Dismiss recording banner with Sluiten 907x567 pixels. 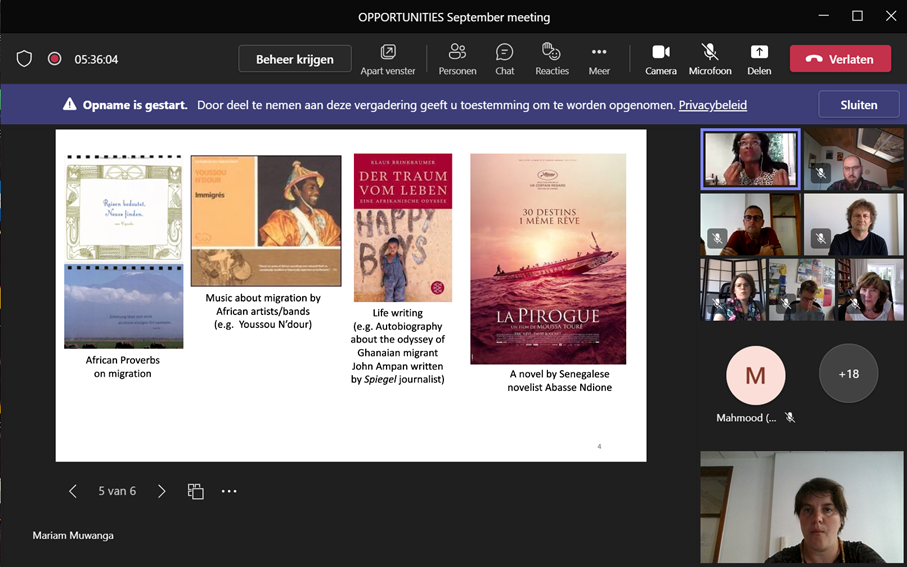[858, 105]
